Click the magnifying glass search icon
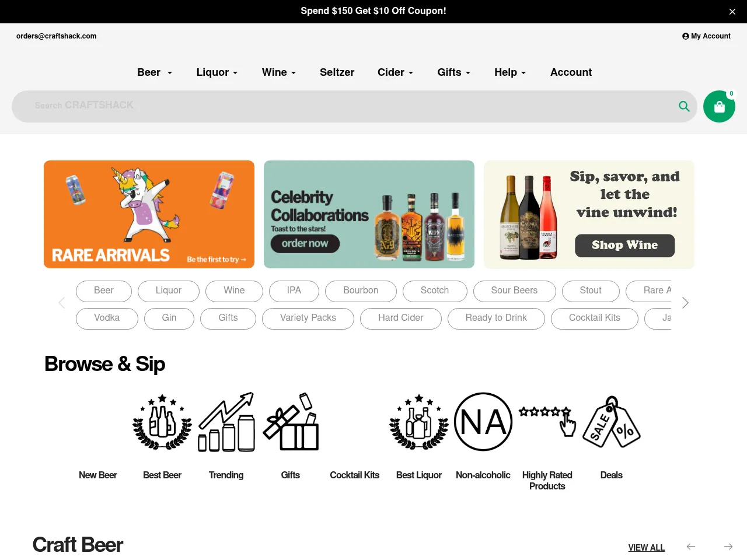Screen dimensions: 747x560 point(684,106)
